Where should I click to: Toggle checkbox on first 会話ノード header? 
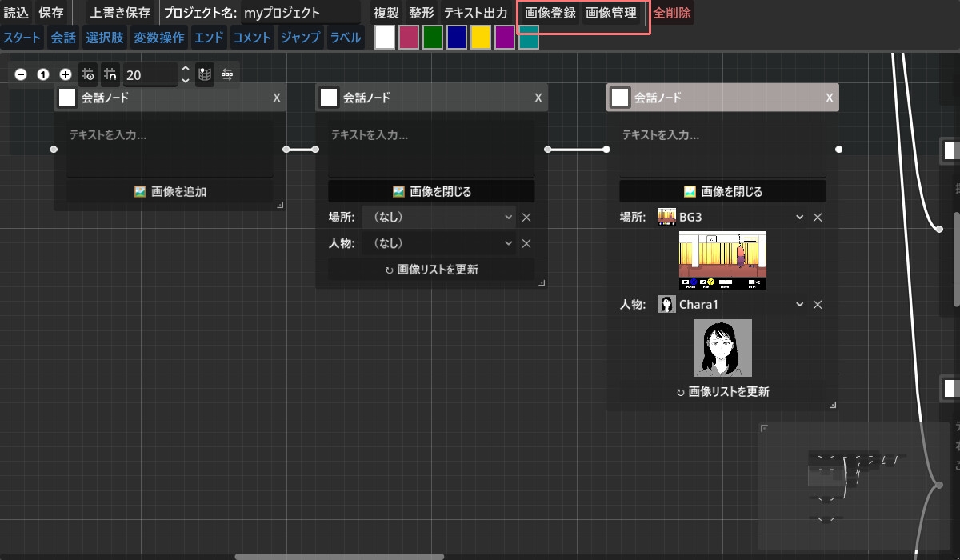coord(68,98)
